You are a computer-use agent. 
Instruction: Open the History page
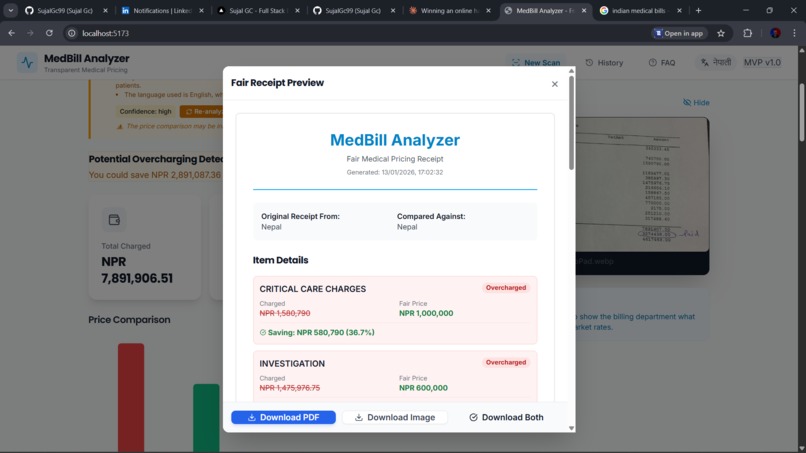[x=604, y=63]
